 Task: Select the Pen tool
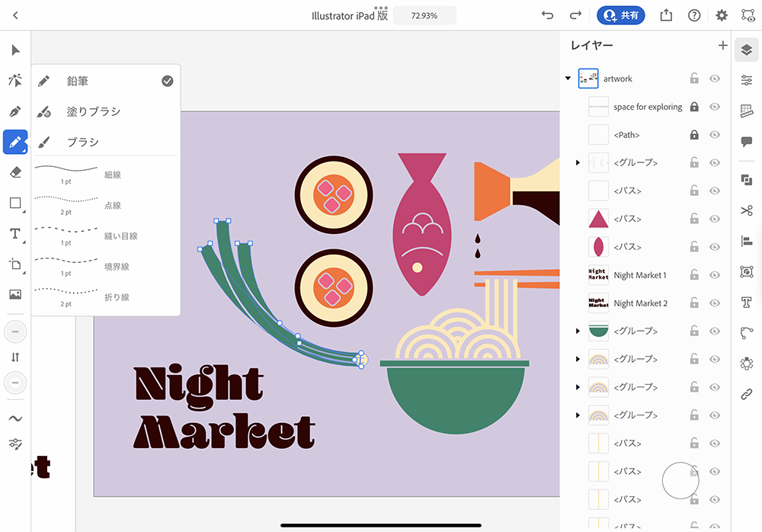click(15, 111)
